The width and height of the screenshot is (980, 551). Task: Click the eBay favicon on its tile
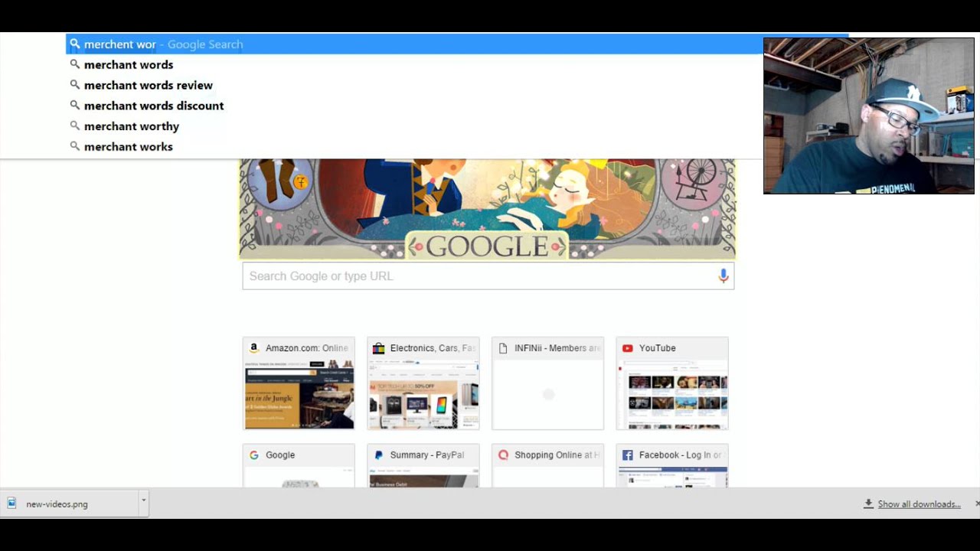click(378, 348)
